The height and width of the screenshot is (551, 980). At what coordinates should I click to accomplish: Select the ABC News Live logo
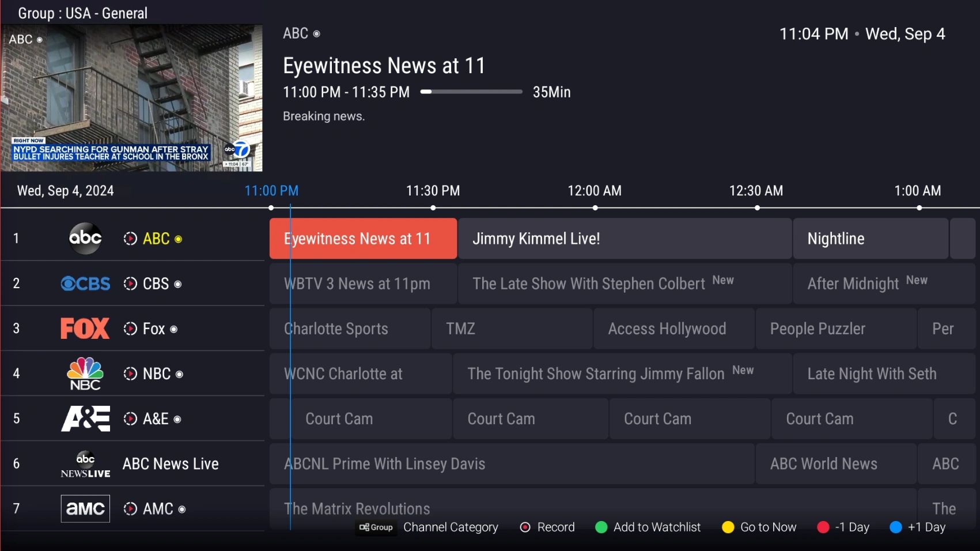[85, 464]
